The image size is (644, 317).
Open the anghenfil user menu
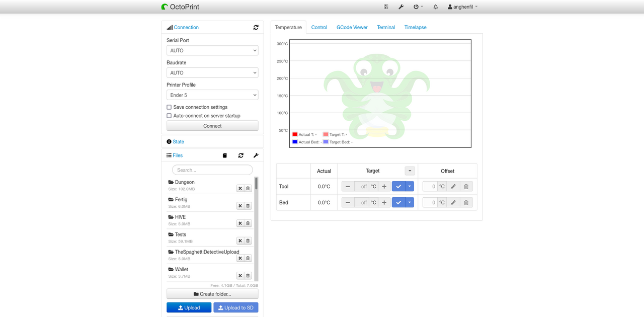(x=463, y=7)
